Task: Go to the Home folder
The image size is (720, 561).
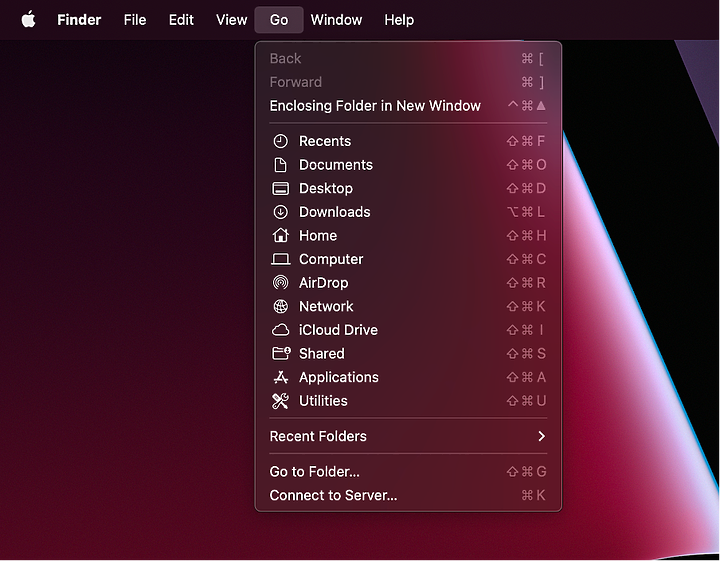Action: coord(408,236)
